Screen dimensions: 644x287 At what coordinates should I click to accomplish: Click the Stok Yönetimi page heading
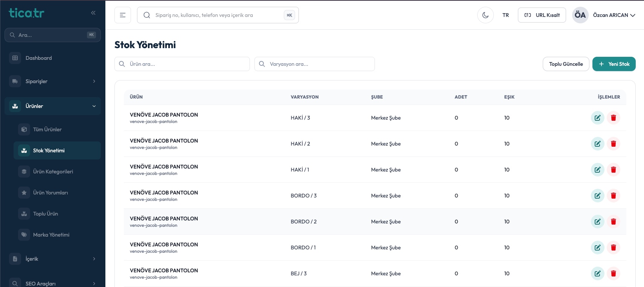click(x=145, y=45)
